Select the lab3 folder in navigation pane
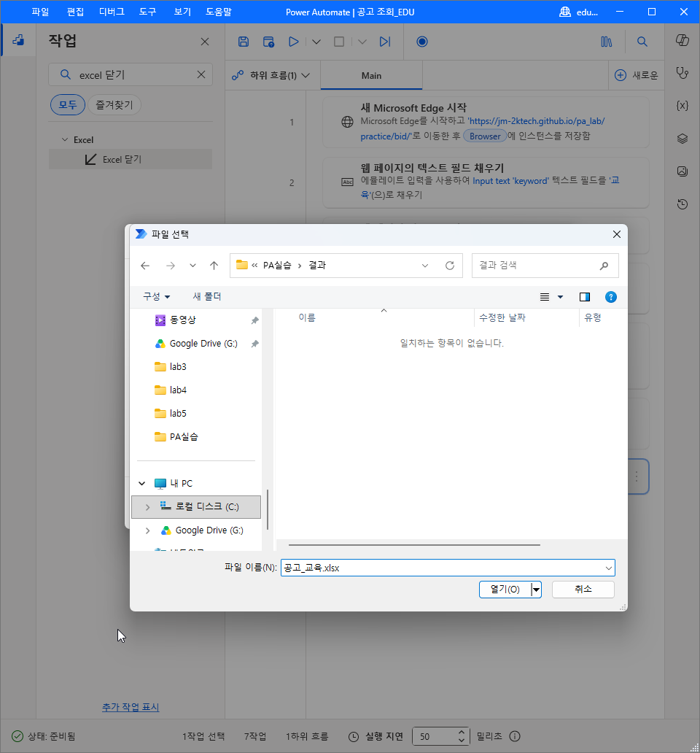 coord(178,366)
